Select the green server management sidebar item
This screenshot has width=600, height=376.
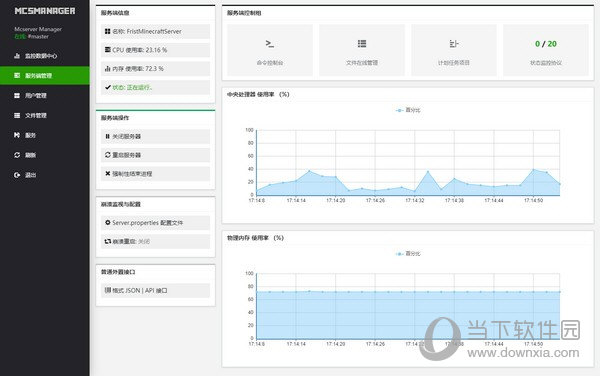[x=45, y=76]
